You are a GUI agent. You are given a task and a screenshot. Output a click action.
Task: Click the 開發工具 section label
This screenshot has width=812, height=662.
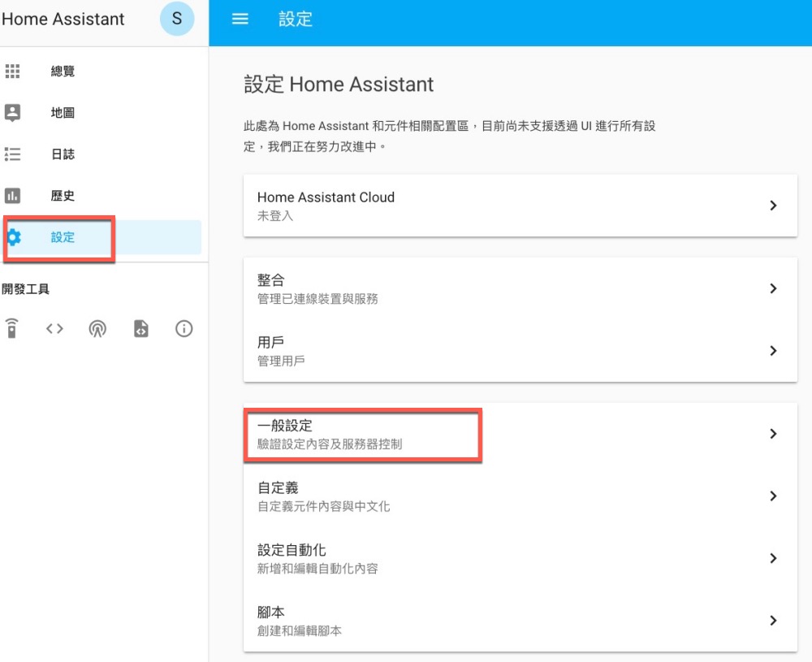(25, 289)
